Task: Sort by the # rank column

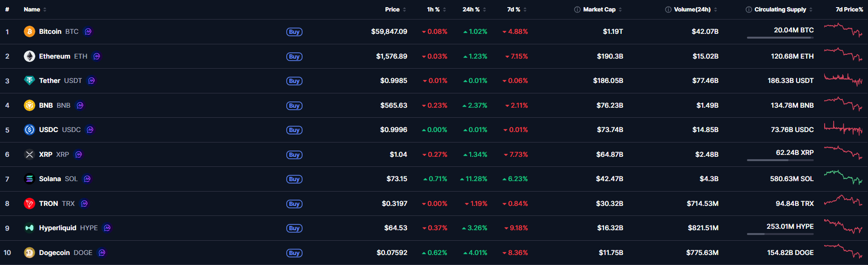Action: 7,10
